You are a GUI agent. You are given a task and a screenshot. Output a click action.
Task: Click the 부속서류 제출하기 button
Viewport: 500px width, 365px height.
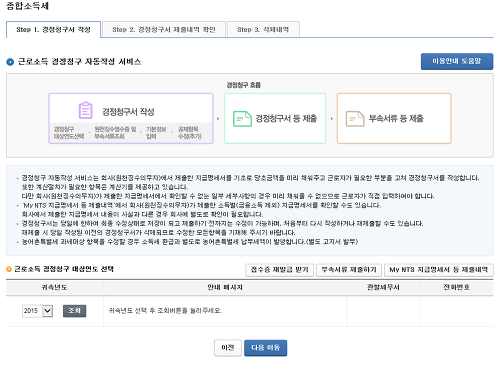tap(349, 270)
